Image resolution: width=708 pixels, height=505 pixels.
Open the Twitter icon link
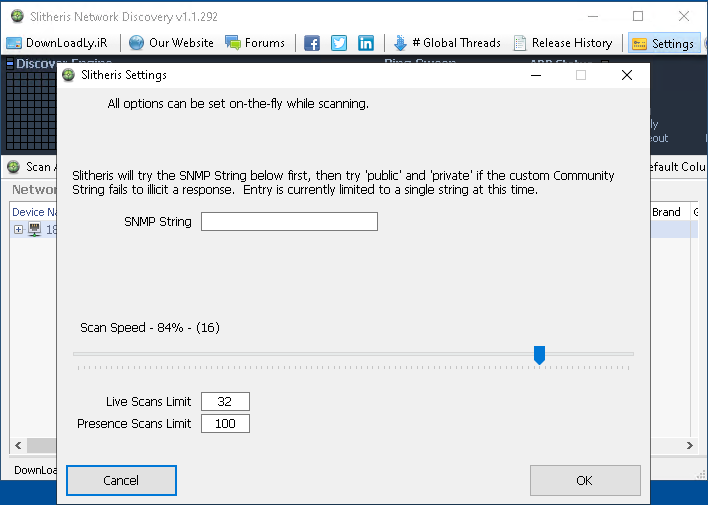pos(339,43)
